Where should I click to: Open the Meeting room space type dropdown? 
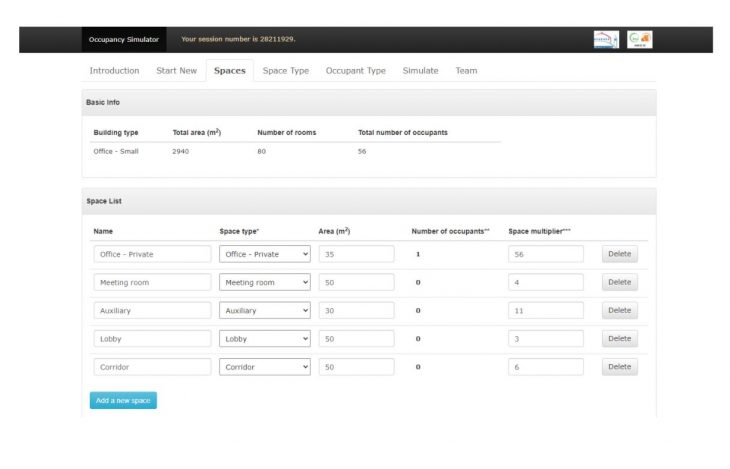coord(265,282)
